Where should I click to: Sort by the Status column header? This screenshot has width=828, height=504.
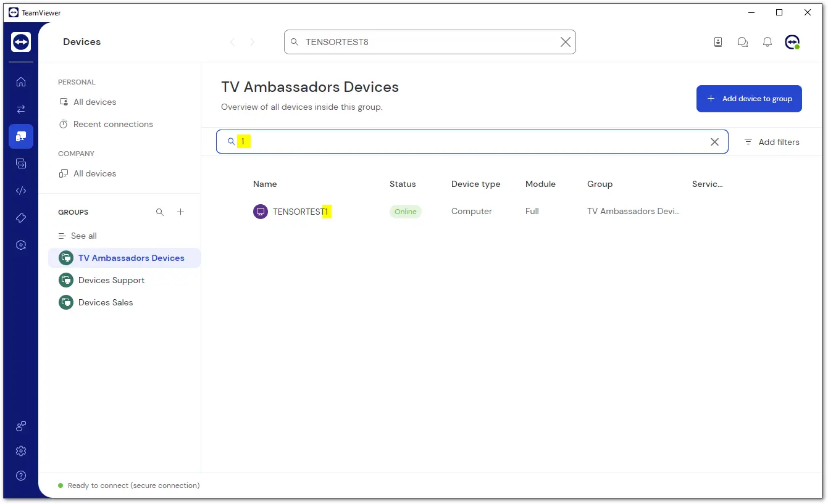tap(403, 184)
